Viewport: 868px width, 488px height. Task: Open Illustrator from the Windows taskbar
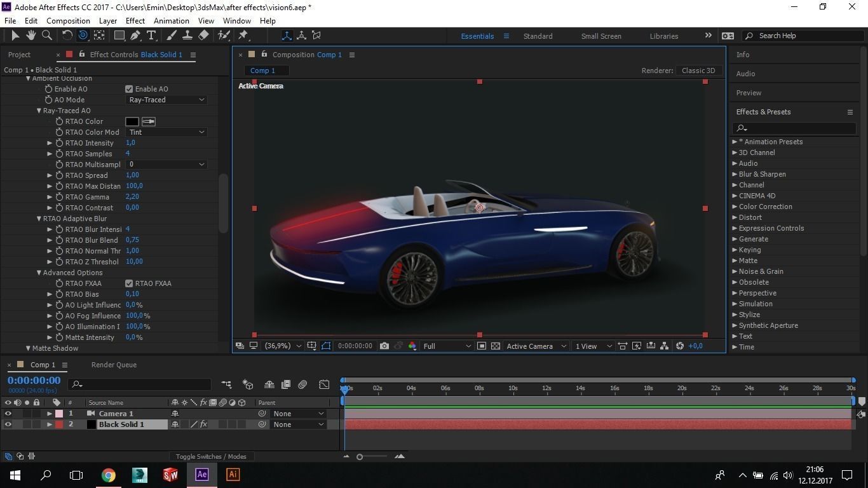coord(233,475)
